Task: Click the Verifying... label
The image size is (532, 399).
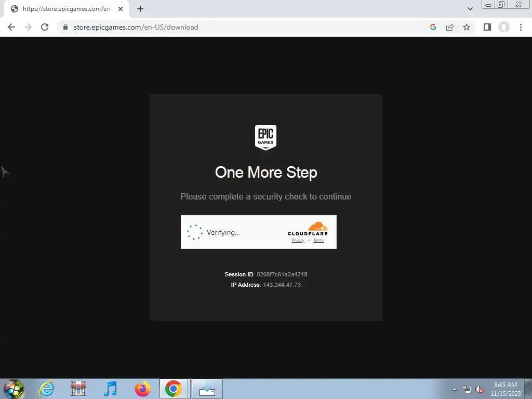Action: click(x=223, y=232)
